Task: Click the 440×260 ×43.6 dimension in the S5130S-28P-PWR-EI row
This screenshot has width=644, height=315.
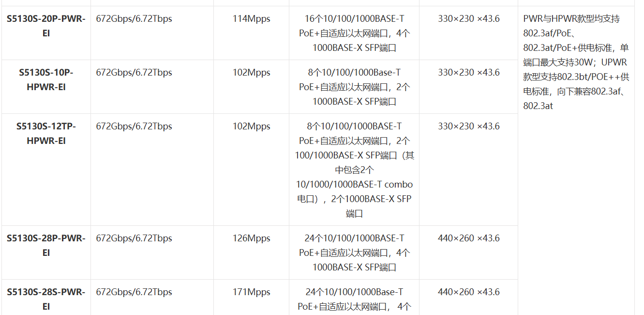Action: click(x=469, y=238)
